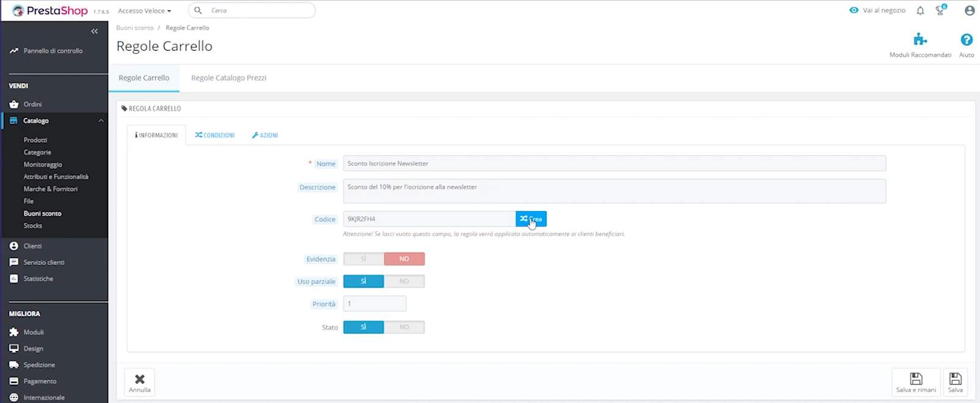Open the Condizioni tab

215,135
